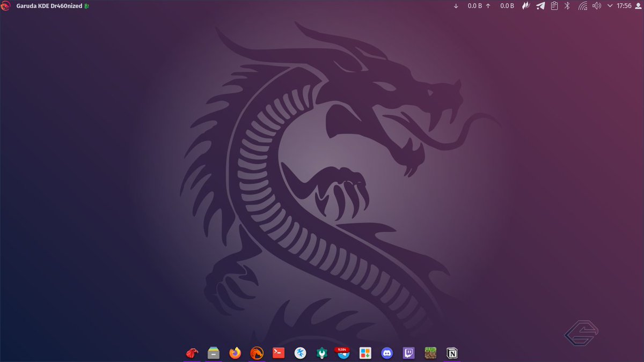The height and width of the screenshot is (362, 644).
Task: Click the flame tray icon
Action: [526, 6]
